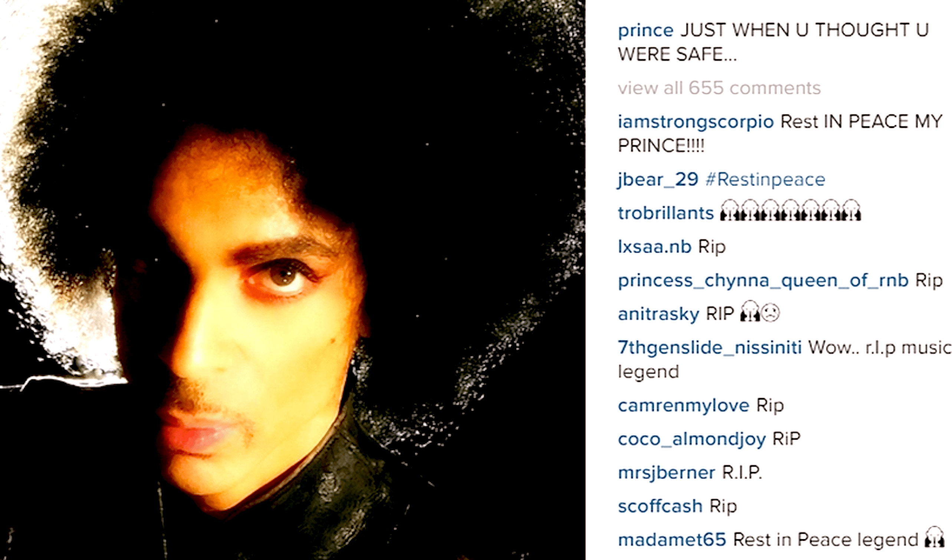Open coco_almondjoy profile page
The width and height of the screenshot is (952, 560).
pos(692,439)
